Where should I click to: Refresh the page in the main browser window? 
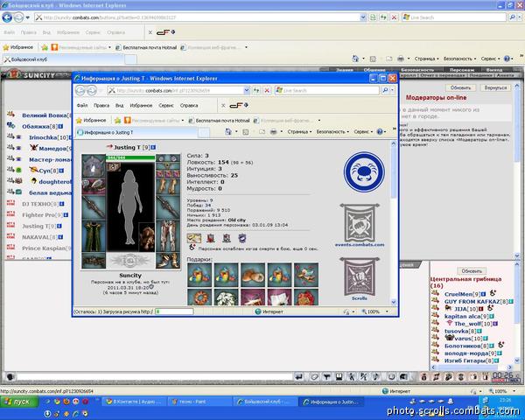(383, 17)
